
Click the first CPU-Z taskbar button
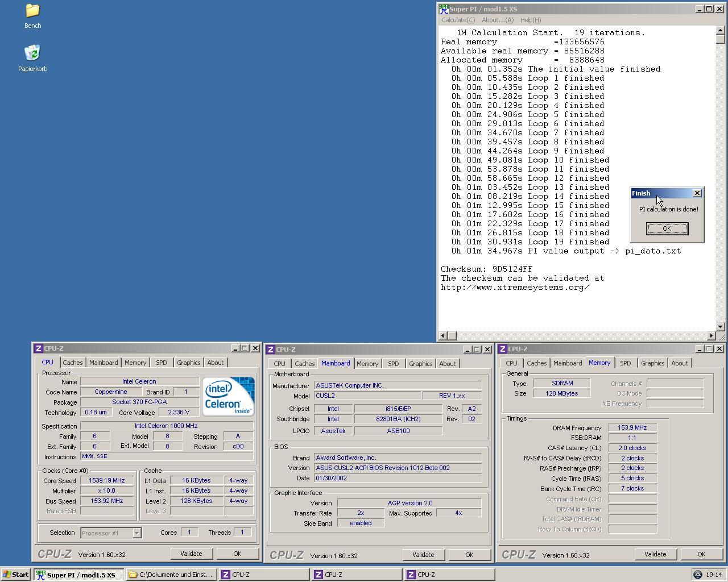click(264, 575)
